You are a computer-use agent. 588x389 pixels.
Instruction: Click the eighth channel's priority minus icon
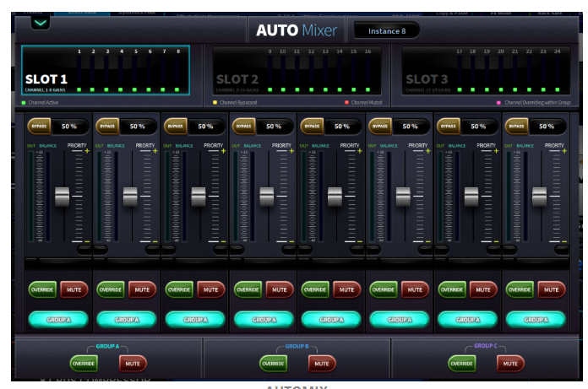[x=564, y=241]
